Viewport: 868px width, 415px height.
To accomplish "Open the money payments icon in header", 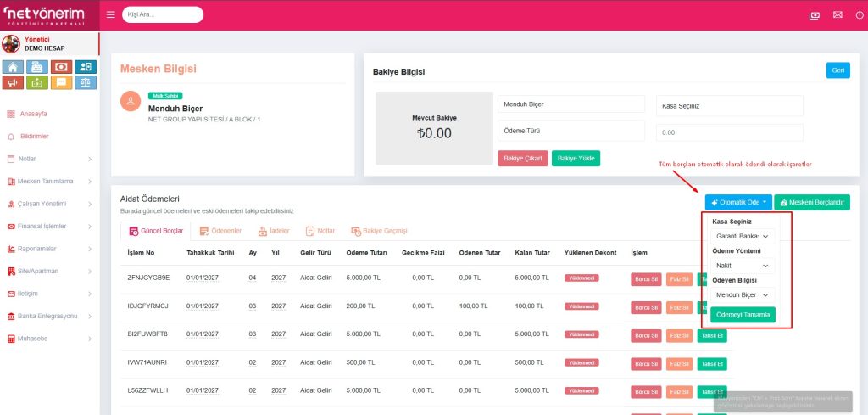I will point(815,14).
